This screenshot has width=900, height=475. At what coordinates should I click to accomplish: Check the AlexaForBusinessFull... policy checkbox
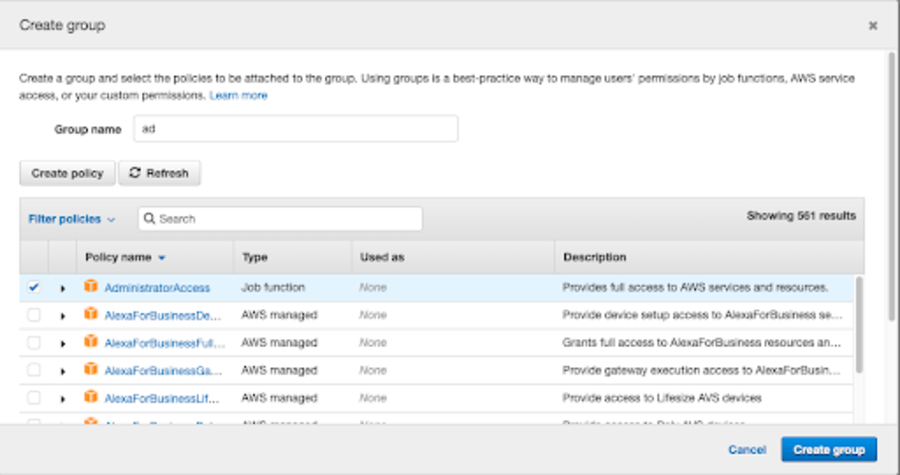(x=34, y=342)
